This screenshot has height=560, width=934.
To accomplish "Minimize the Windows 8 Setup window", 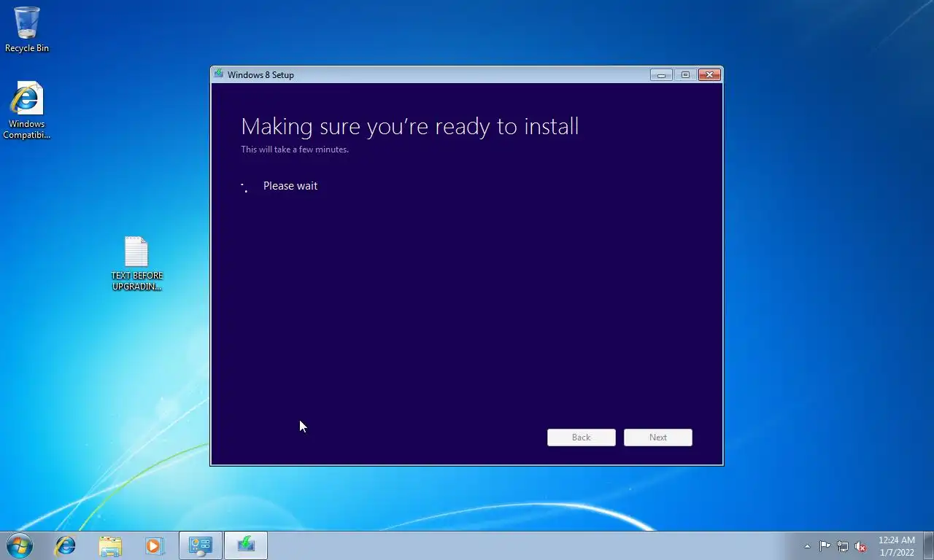I will point(661,74).
